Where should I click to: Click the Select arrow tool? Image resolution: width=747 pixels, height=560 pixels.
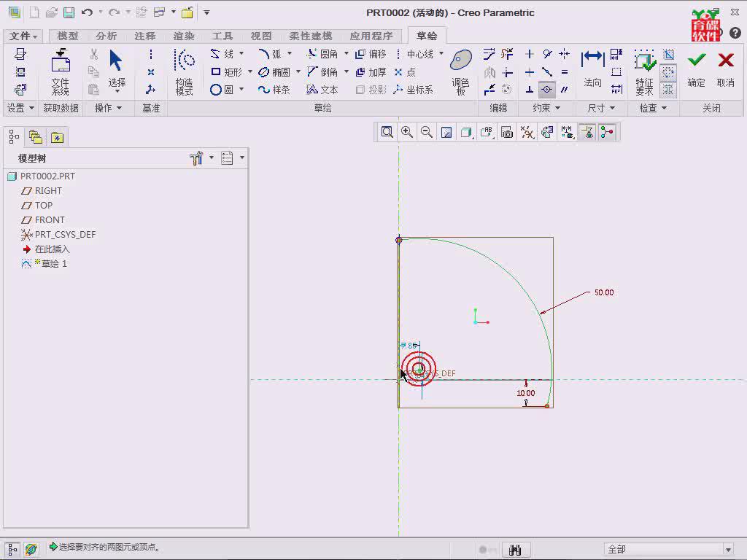pyautogui.click(x=116, y=69)
